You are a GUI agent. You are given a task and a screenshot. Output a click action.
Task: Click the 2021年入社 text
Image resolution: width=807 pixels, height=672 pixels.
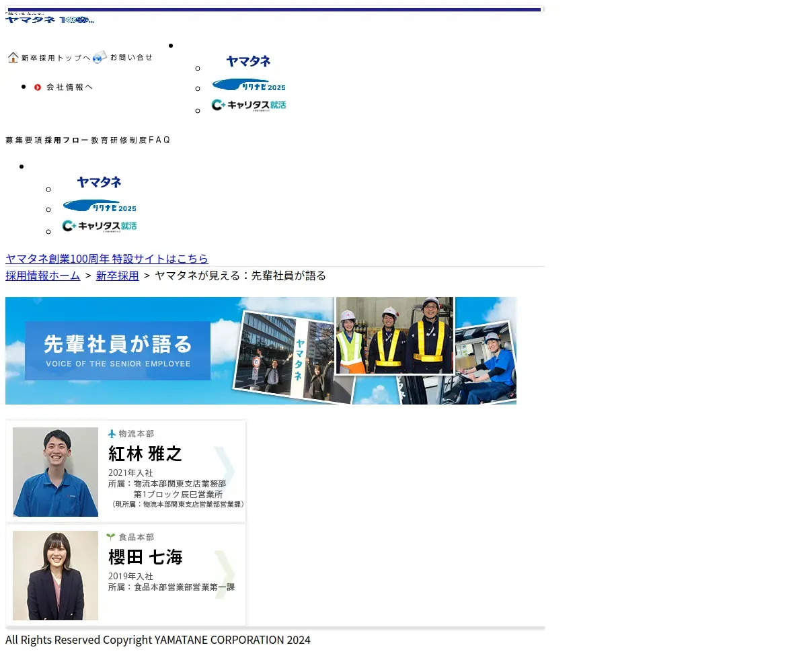[130, 473]
